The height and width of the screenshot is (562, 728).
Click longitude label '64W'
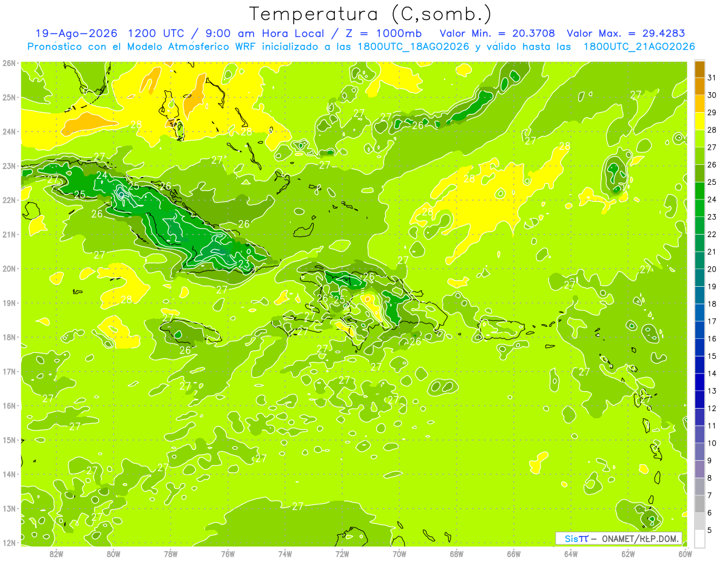click(571, 554)
